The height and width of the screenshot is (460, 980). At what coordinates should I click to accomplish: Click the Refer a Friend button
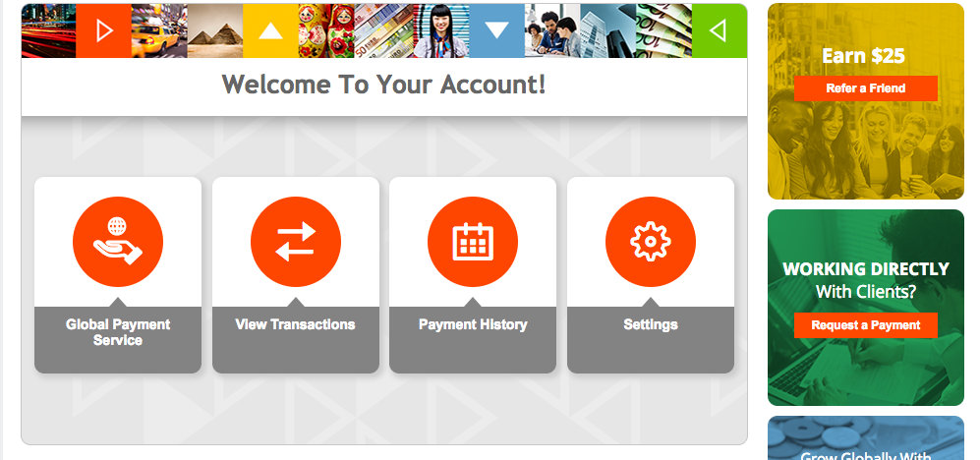(x=866, y=88)
